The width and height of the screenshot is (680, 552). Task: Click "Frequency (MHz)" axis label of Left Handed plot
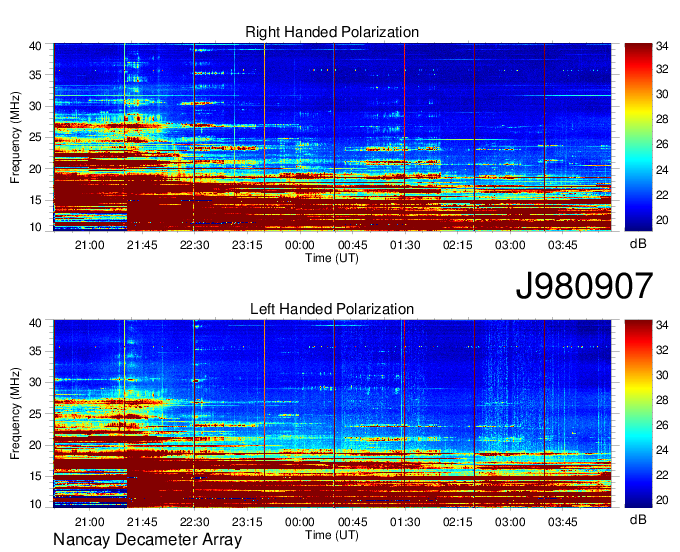(x=15, y=414)
